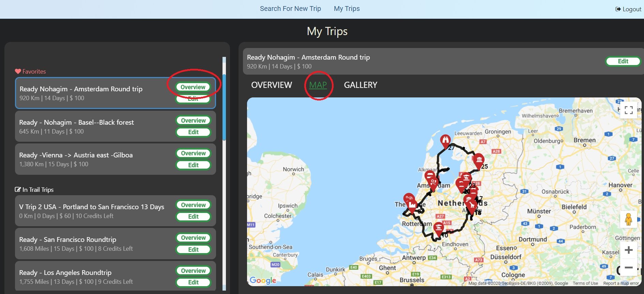Click the route pin marker over Amsterdam
Image resolution: width=644 pixels, height=294 pixels.
tap(433, 184)
